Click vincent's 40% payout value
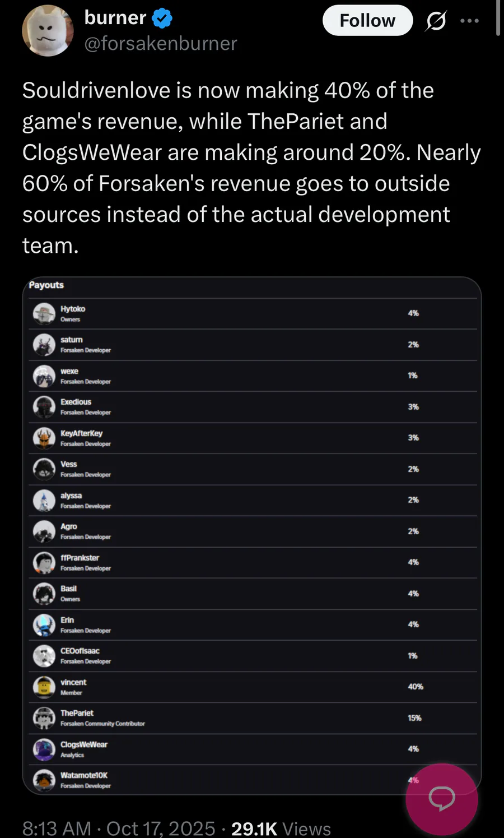This screenshot has width=504, height=838. click(x=416, y=687)
